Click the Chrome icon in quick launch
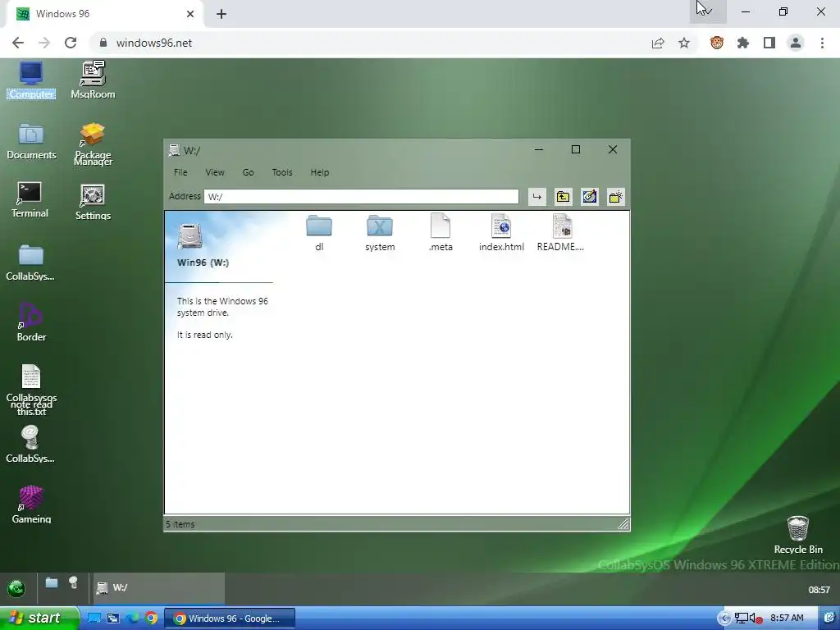Screen dimensions: 840x630 pyautogui.click(x=152, y=619)
